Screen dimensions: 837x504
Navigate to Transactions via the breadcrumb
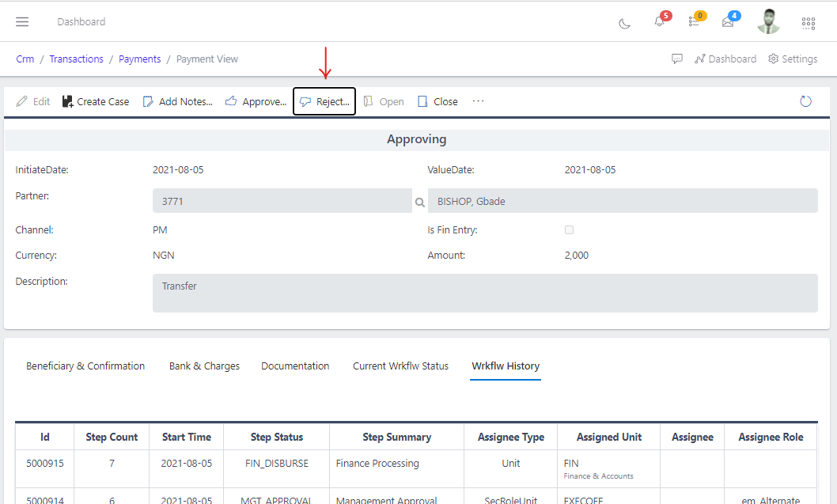coord(76,59)
